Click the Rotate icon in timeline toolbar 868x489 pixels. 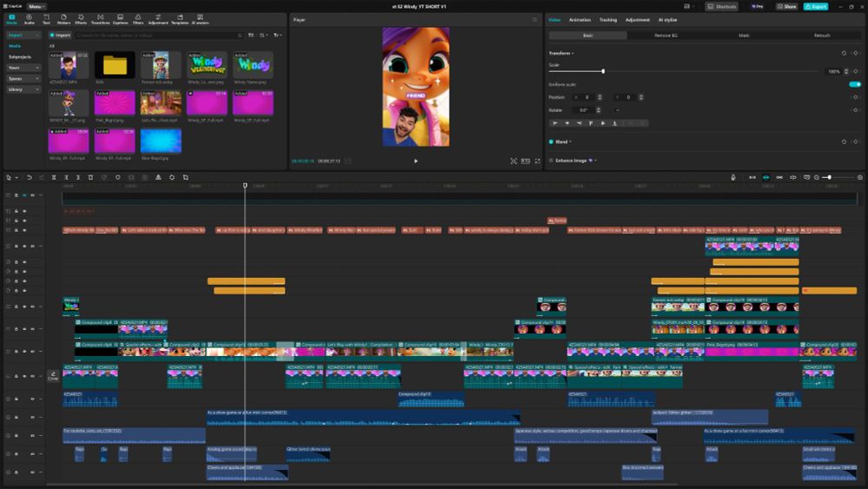172,177
